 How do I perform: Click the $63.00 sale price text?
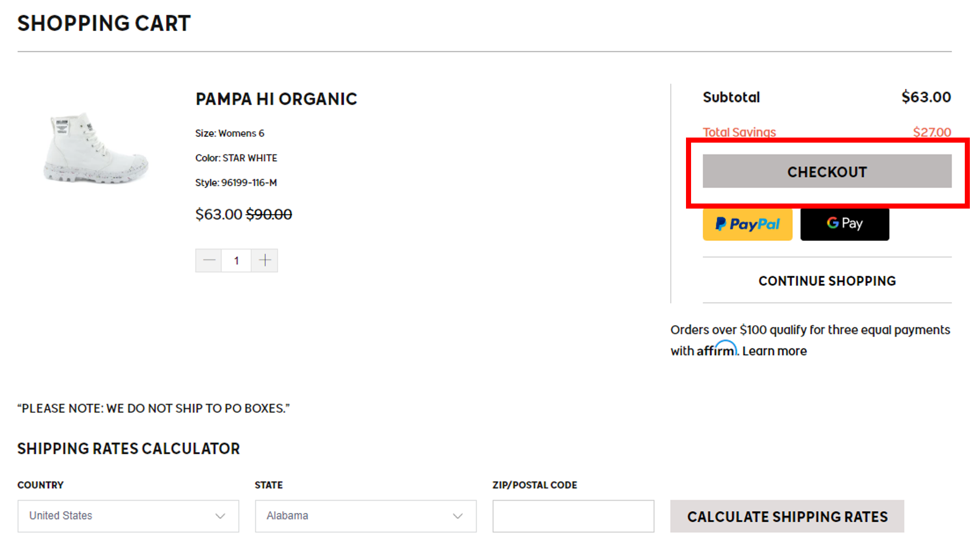click(x=219, y=214)
